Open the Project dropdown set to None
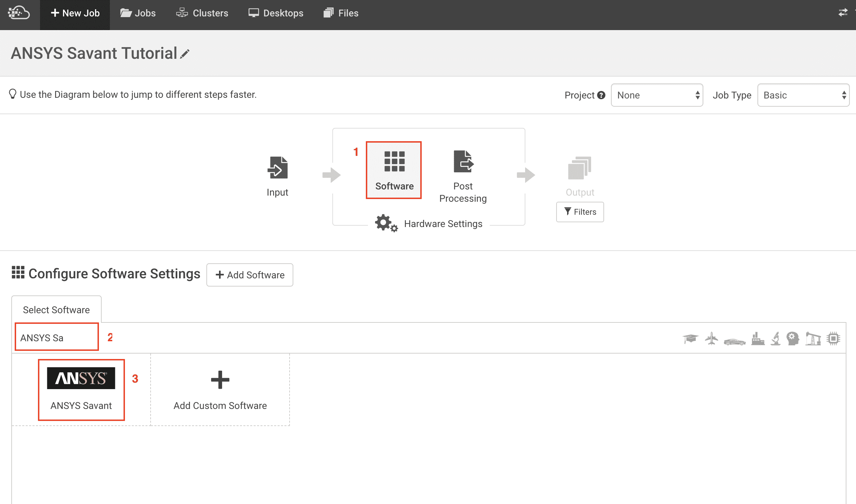The width and height of the screenshot is (856, 504). tap(657, 95)
